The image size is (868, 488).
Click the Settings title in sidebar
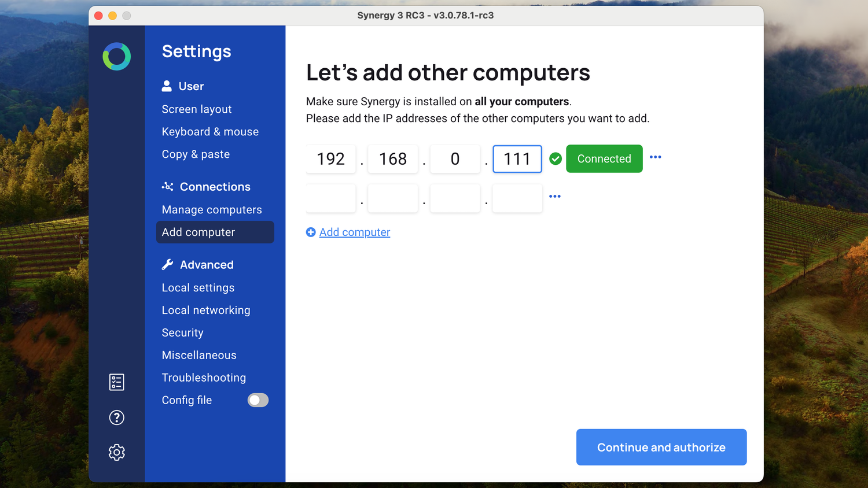click(197, 51)
